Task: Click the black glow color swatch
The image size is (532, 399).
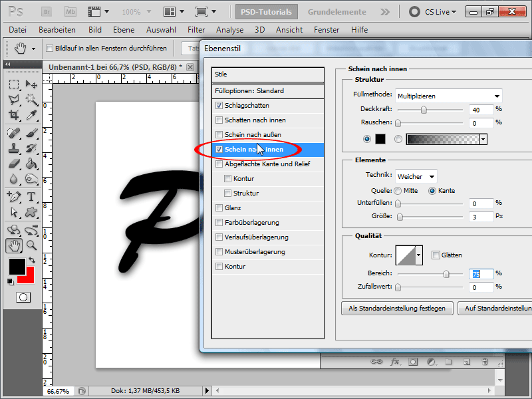Action: [x=380, y=139]
